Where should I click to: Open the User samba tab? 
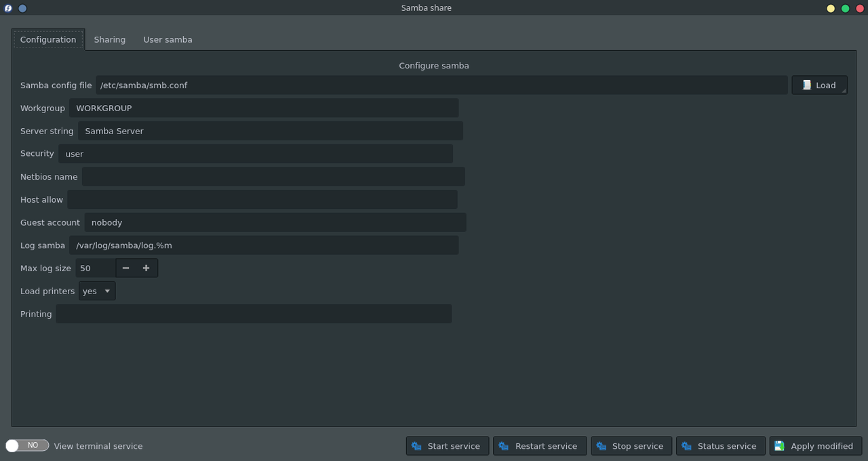(x=167, y=39)
